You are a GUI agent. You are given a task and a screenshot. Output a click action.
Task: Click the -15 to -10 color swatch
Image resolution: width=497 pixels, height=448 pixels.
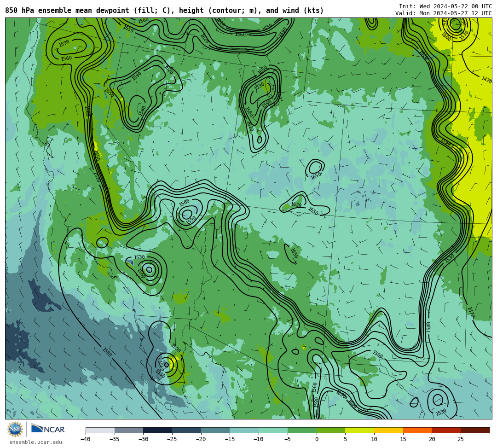pyautogui.click(x=244, y=430)
